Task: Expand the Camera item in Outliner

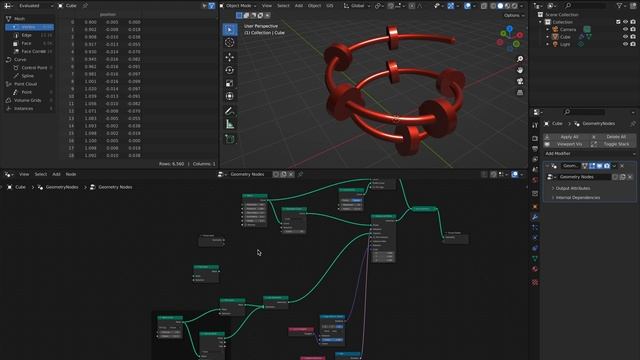Action: point(548,29)
